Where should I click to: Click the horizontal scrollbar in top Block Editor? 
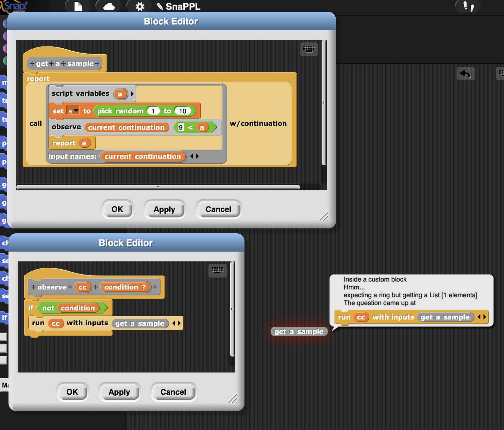158,187
